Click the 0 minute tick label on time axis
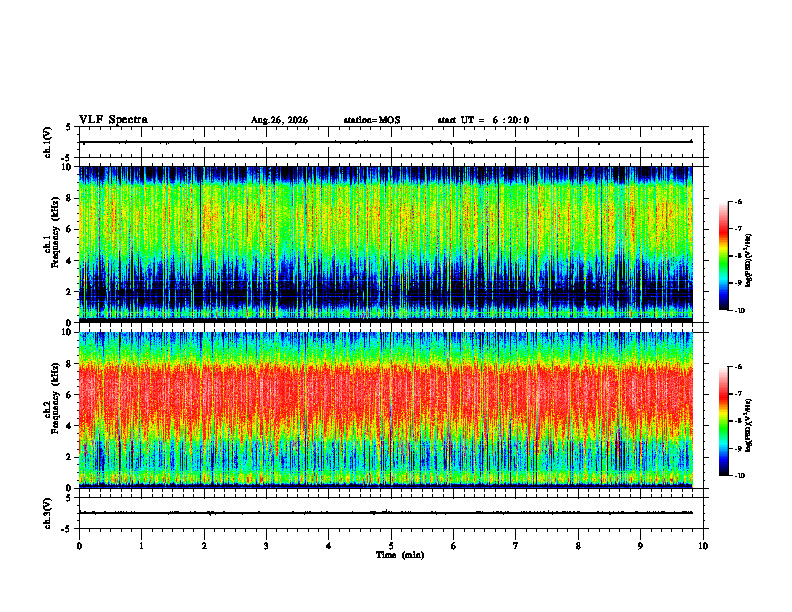Screen dimensions: 792x612 tap(79, 546)
